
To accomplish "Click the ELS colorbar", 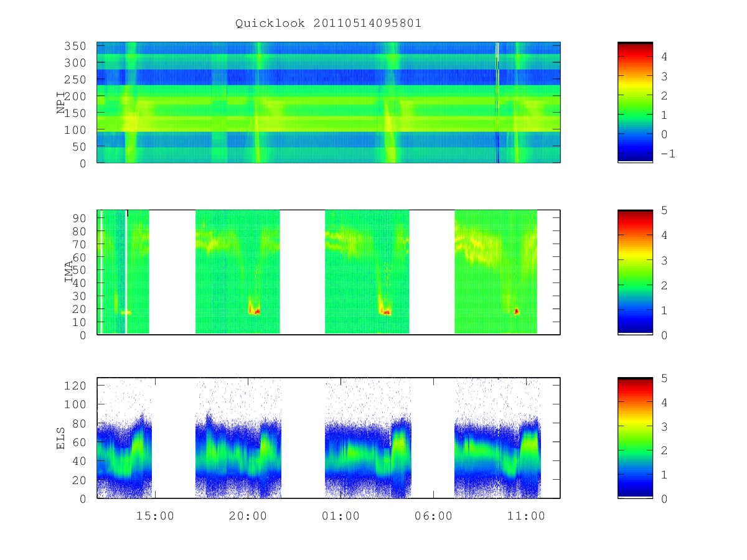I will pyautogui.click(x=635, y=438).
